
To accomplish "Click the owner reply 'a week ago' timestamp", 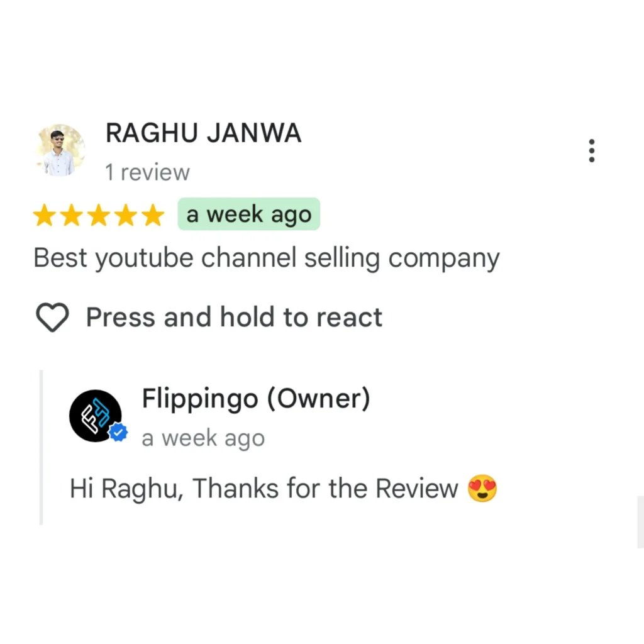I will pyautogui.click(x=203, y=438).
